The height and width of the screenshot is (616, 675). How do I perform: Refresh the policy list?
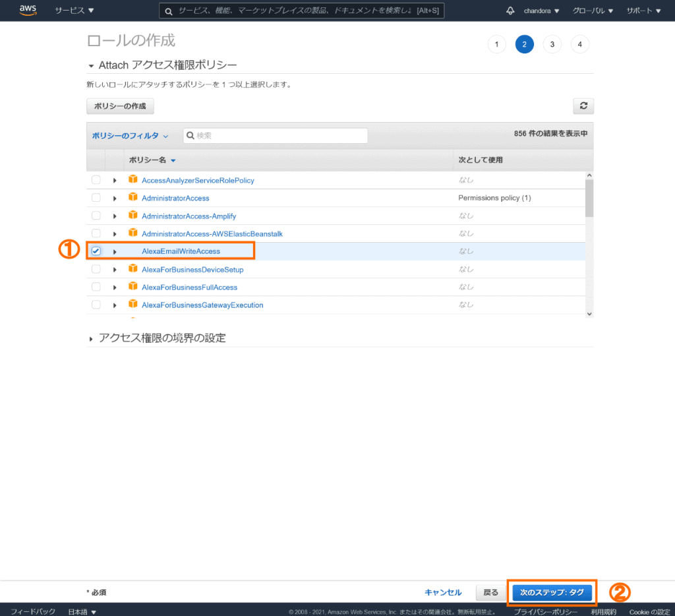tap(583, 106)
